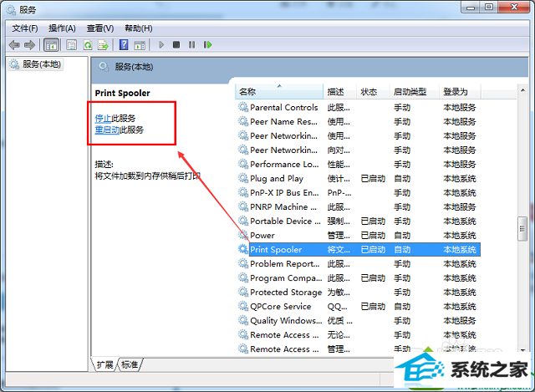Viewport: 535px width, 392px height.
Task: Click the 重启动 link to restart service
Action: click(107, 130)
